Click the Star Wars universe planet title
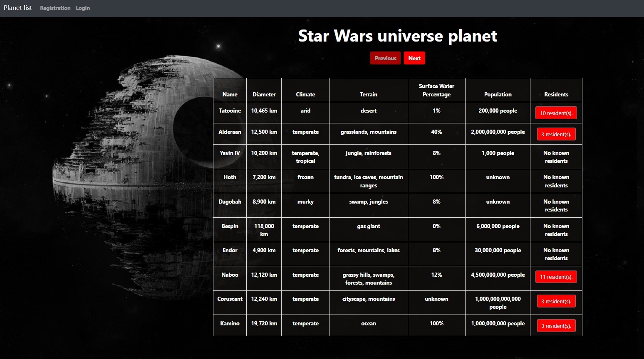 tap(397, 36)
